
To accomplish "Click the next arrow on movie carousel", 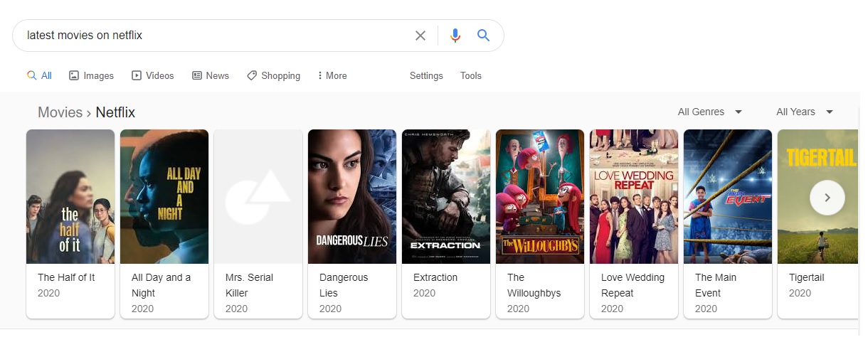I will (x=827, y=198).
